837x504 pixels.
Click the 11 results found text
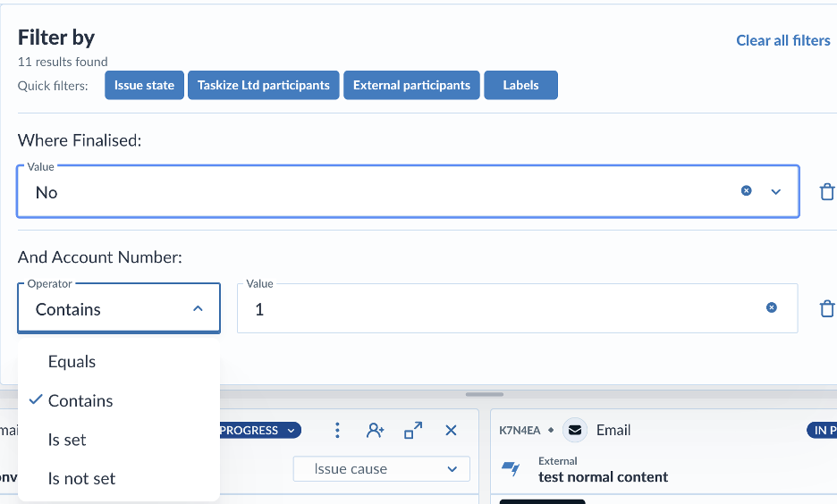[x=63, y=62]
